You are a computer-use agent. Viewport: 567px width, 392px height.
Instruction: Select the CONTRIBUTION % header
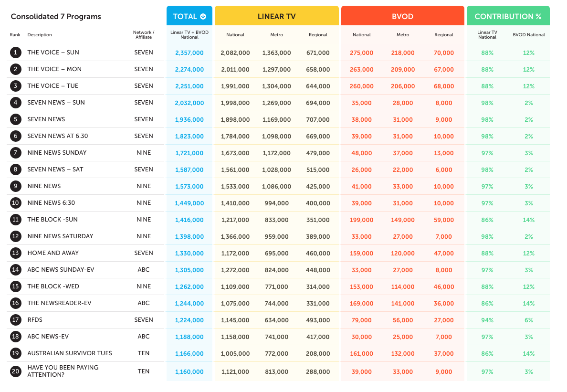click(x=508, y=16)
